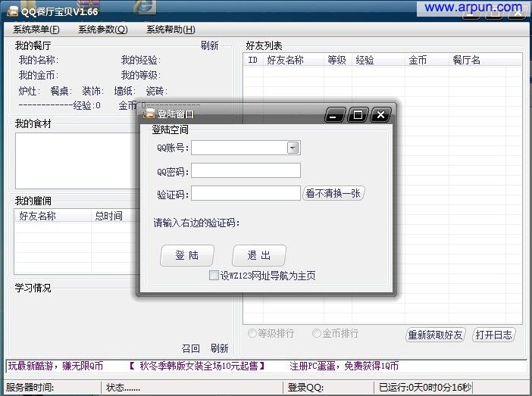Click the 玩最新酷游，赚无限Q币 ad link
Image resolution: width=532 pixels, height=396 pixels.
[x=55, y=366]
